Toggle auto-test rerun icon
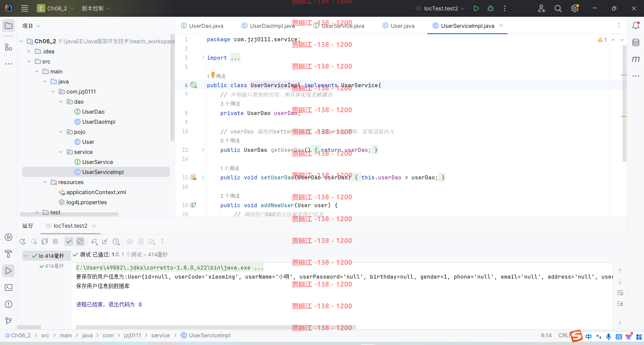The height and width of the screenshot is (345, 644). point(45,241)
